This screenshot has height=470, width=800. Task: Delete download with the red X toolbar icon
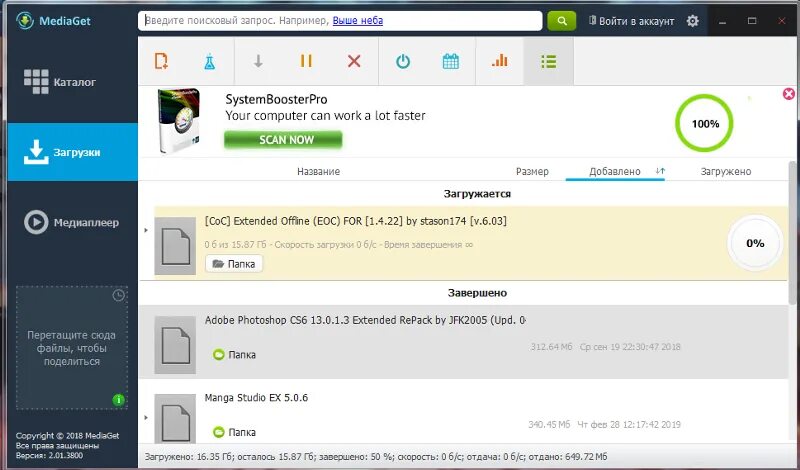pos(354,61)
